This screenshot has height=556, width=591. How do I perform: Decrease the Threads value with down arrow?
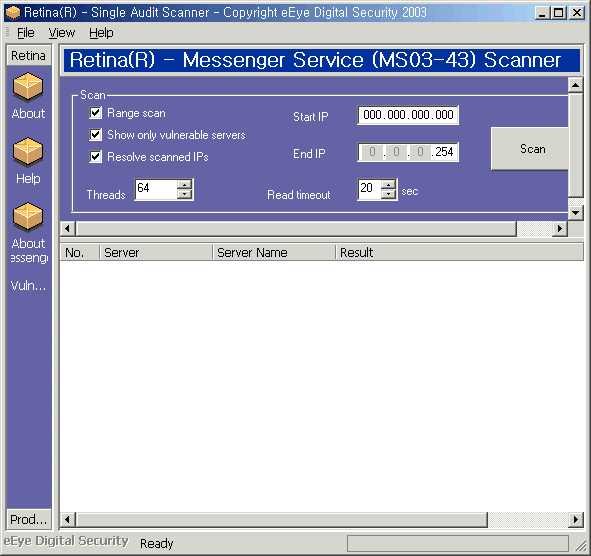tap(184, 194)
